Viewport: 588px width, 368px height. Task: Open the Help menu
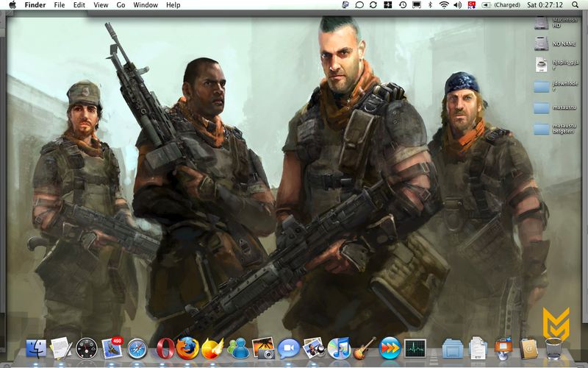coord(173,5)
